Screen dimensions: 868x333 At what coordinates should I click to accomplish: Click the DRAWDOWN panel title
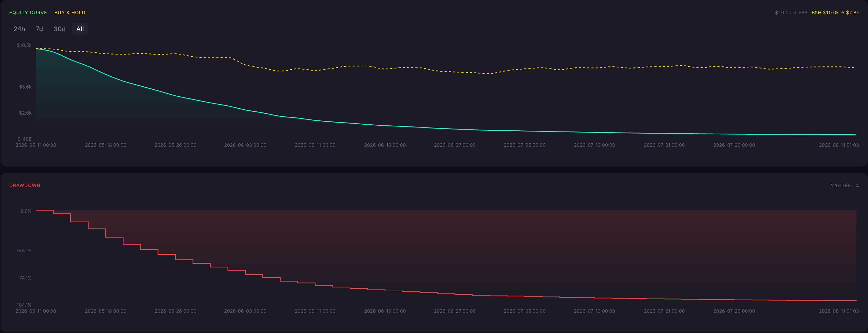[x=24, y=185]
